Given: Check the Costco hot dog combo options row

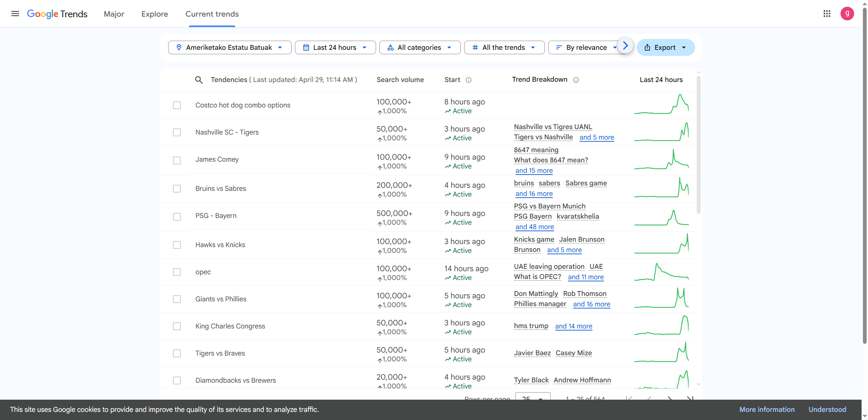Looking at the screenshot, I should tap(177, 105).
